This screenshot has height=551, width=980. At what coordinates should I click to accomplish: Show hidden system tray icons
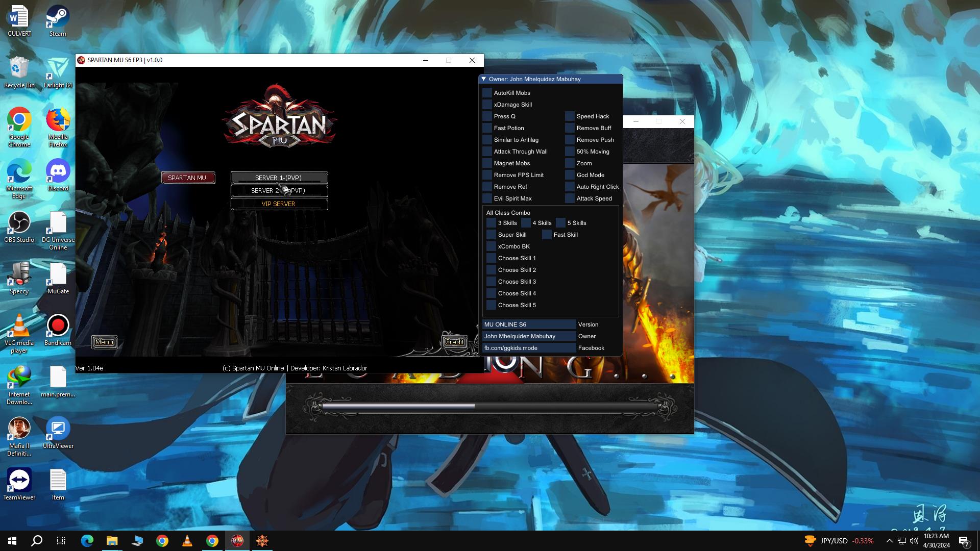(x=889, y=541)
